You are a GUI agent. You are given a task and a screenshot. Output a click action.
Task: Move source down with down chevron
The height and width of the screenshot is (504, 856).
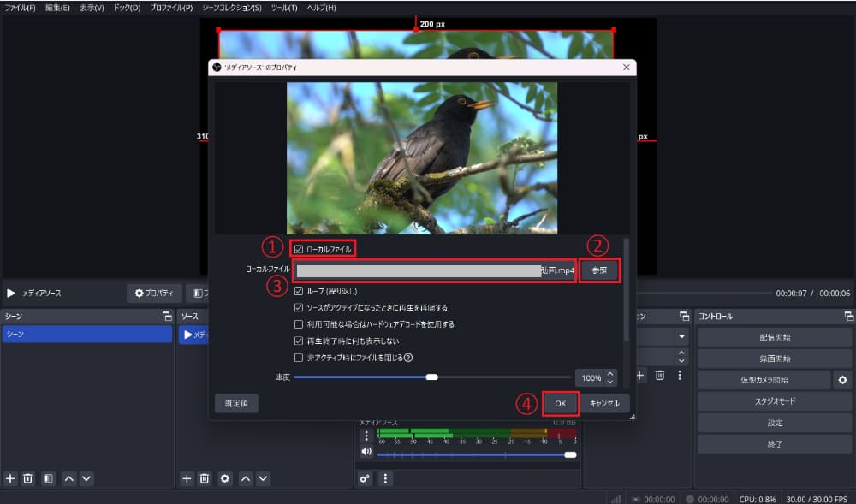263,478
